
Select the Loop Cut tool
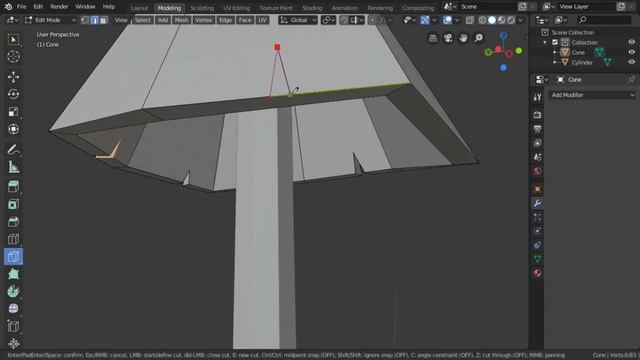click(13, 239)
